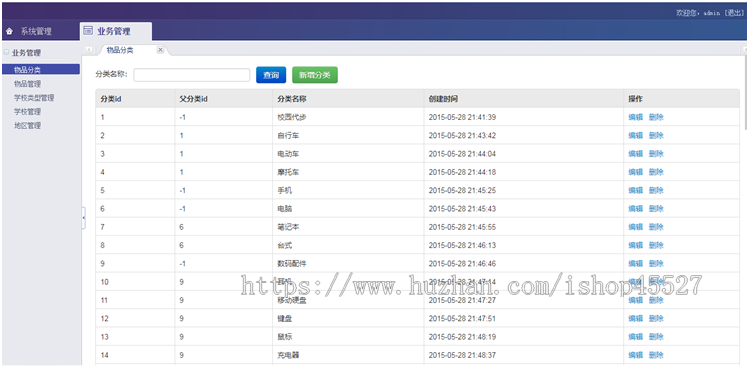Edit the 电脑 row
The width and height of the screenshot is (749, 368).
pos(635,208)
